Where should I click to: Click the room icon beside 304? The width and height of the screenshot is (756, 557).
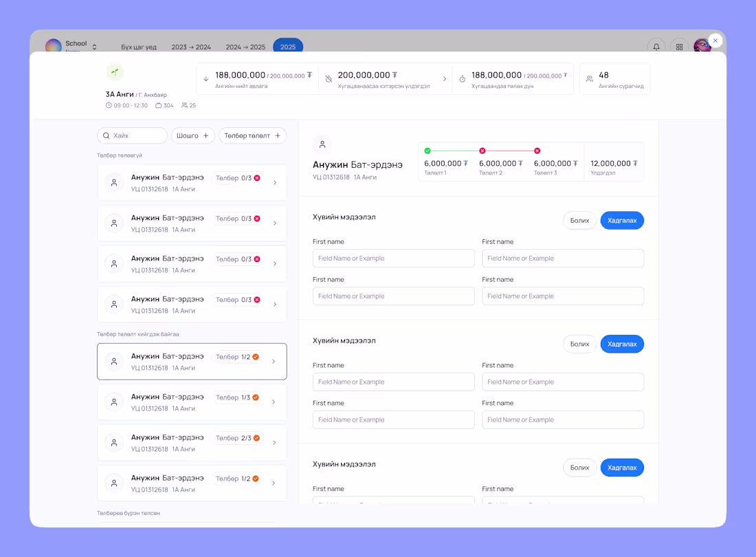158,105
